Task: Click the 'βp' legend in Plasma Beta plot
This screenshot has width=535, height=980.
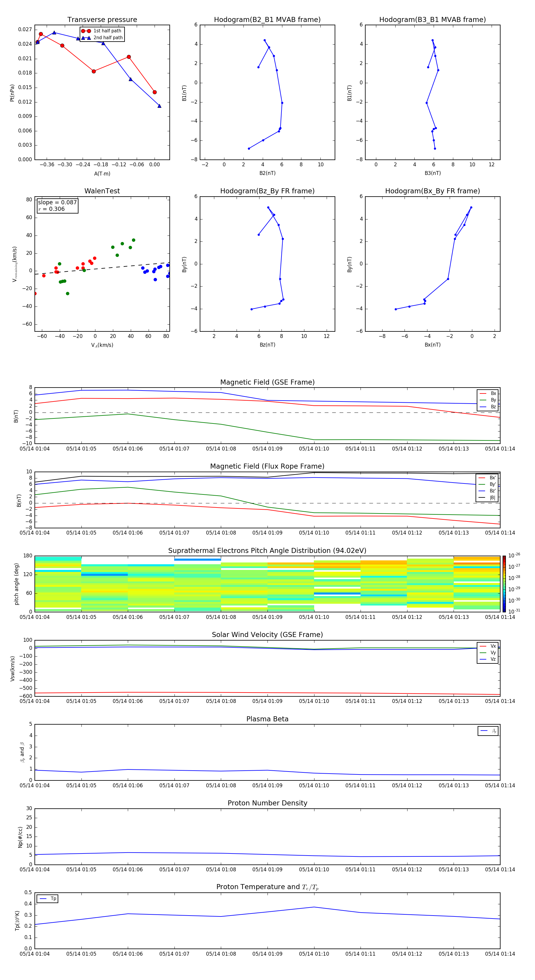Action: [x=488, y=731]
